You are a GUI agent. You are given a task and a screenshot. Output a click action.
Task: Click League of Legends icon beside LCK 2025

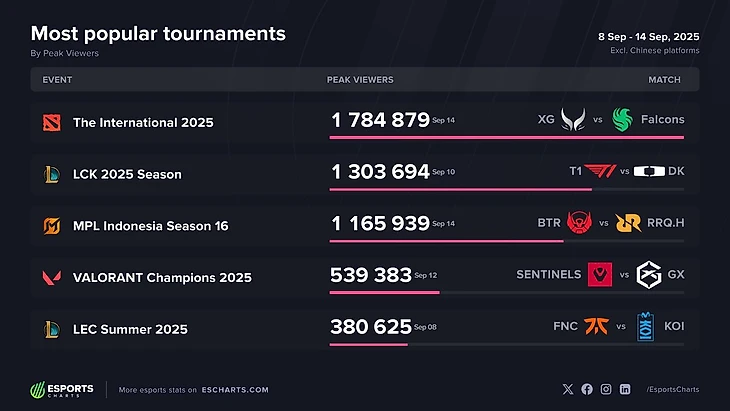click(x=51, y=174)
